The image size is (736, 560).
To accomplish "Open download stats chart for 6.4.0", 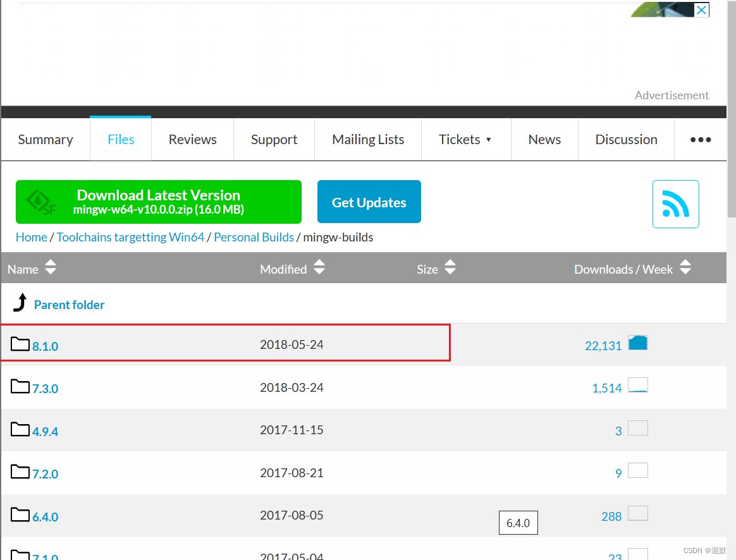I will tap(638, 513).
